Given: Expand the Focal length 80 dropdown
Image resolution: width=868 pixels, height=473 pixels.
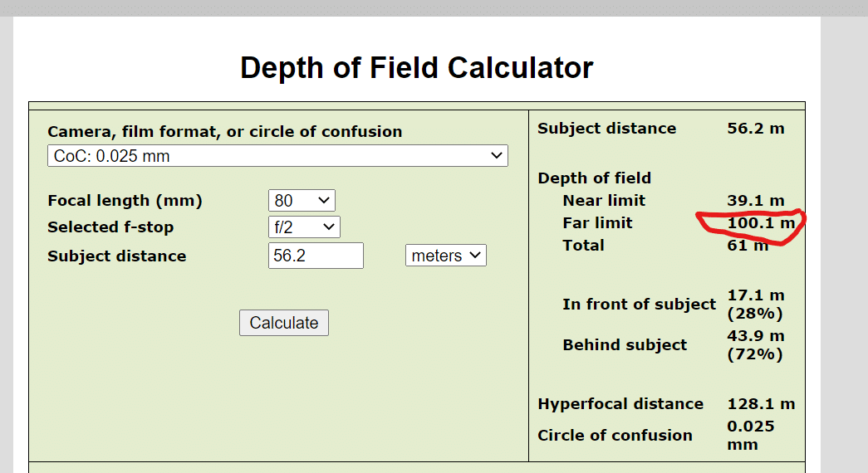Looking at the screenshot, I should [302, 200].
